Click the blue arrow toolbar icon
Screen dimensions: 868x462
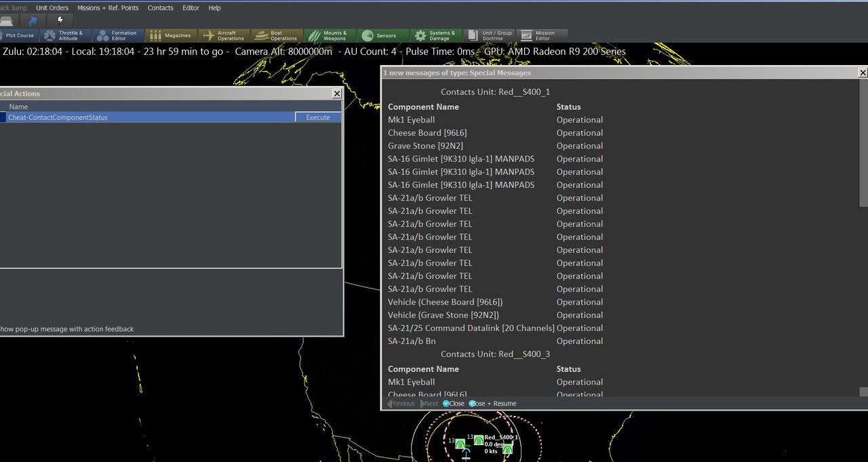(33, 20)
